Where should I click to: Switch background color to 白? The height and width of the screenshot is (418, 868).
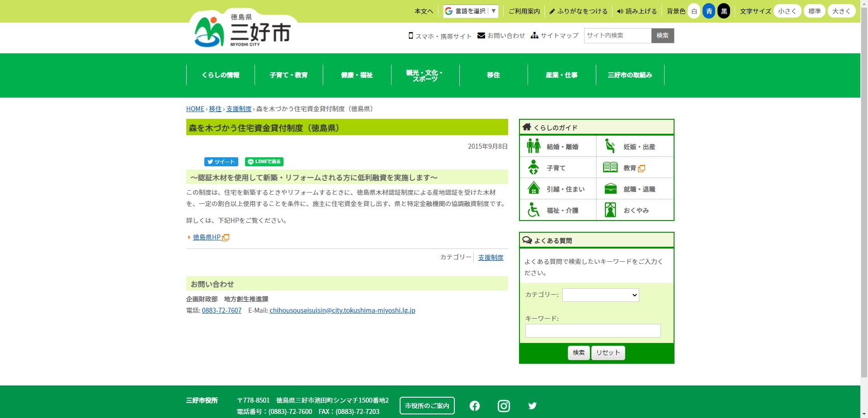click(694, 11)
